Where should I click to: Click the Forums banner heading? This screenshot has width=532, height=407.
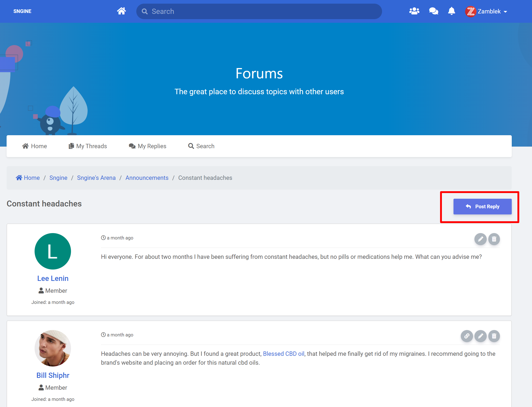tap(259, 73)
